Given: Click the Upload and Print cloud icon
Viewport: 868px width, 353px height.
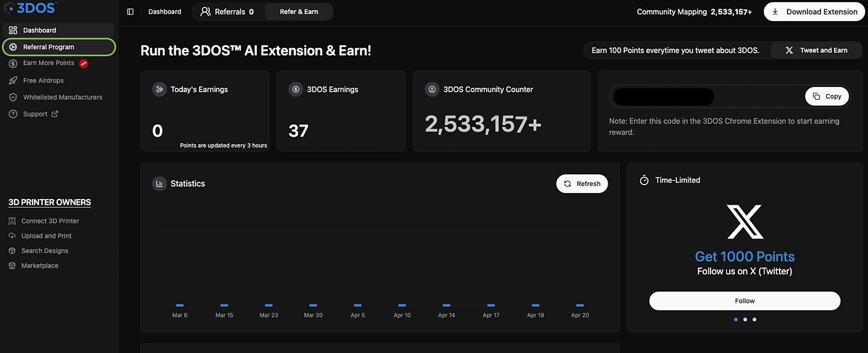Looking at the screenshot, I should click(13, 236).
